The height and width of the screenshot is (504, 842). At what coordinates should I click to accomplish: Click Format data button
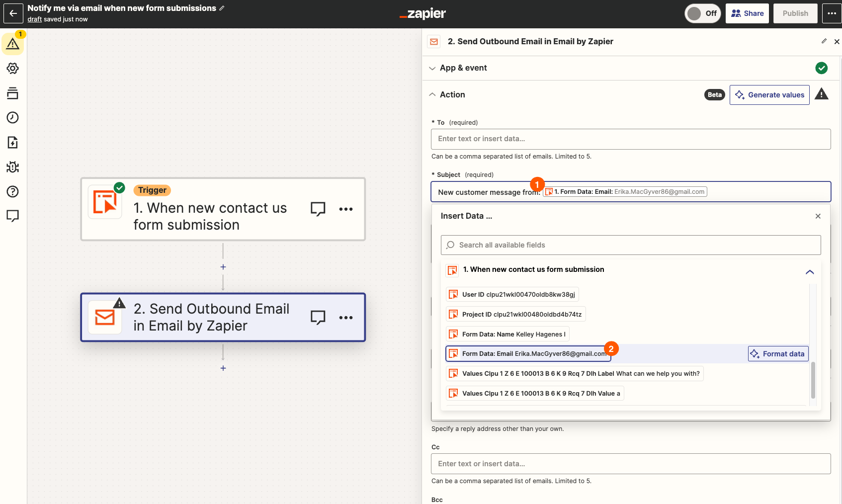[778, 354]
